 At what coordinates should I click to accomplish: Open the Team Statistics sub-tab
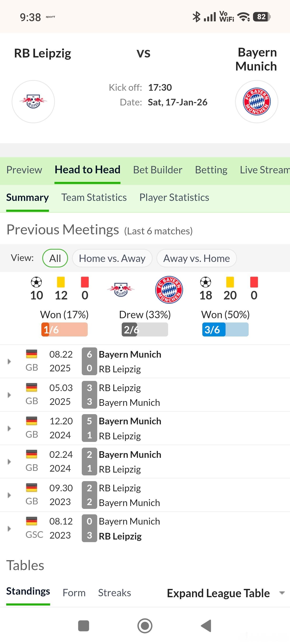tap(94, 198)
